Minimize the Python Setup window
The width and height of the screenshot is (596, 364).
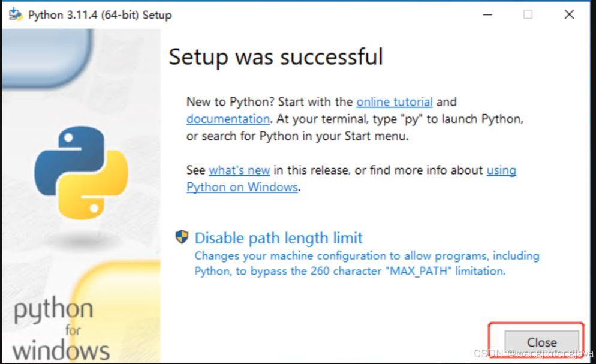(x=487, y=14)
